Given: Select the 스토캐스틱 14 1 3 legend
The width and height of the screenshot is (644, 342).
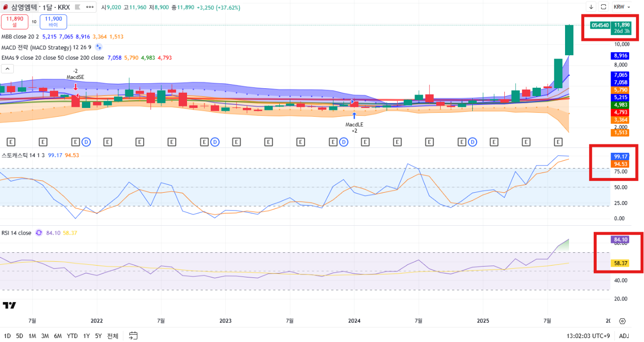Looking at the screenshot, I should point(23,155).
